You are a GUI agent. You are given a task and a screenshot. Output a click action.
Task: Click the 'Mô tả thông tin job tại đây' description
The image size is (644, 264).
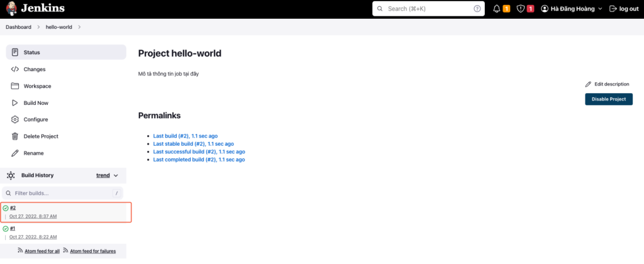(169, 74)
